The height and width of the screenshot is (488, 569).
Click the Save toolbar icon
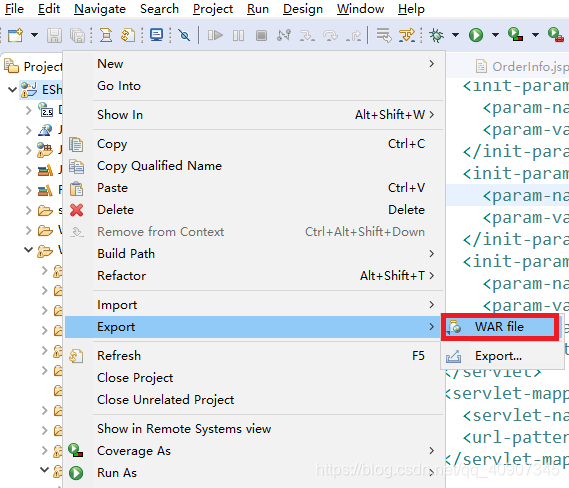[54, 36]
